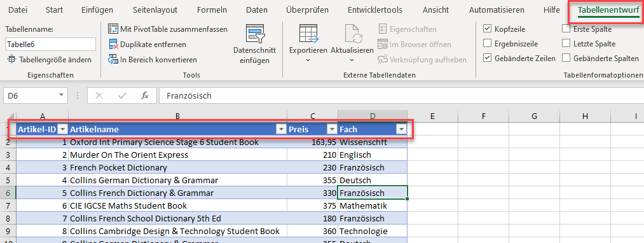The height and width of the screenshot is (243, 644).
Task: Switch to the Daten tab
Action: [x=257, y=10]
